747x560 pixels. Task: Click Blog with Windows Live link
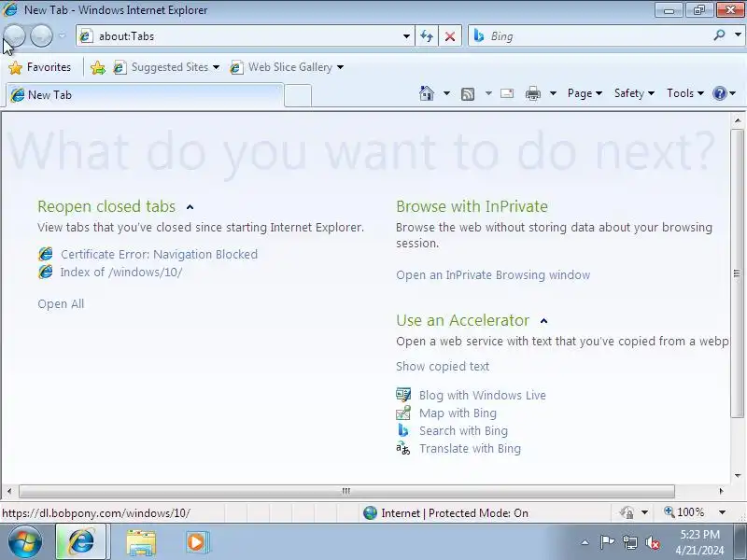(x=483, y=395)
